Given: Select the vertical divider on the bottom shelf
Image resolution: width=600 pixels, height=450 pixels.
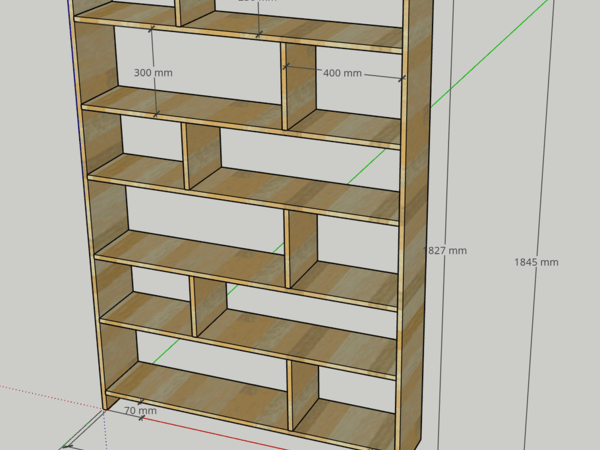Looking at the screenshot, I should [x=303, y=394].
